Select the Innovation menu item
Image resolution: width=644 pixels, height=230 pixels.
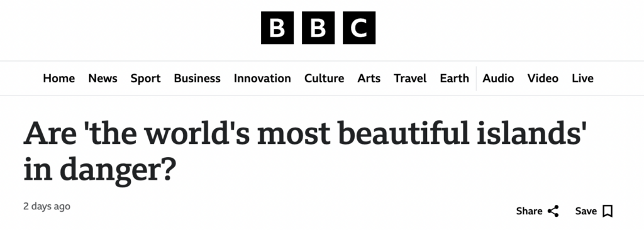point(262,78)
